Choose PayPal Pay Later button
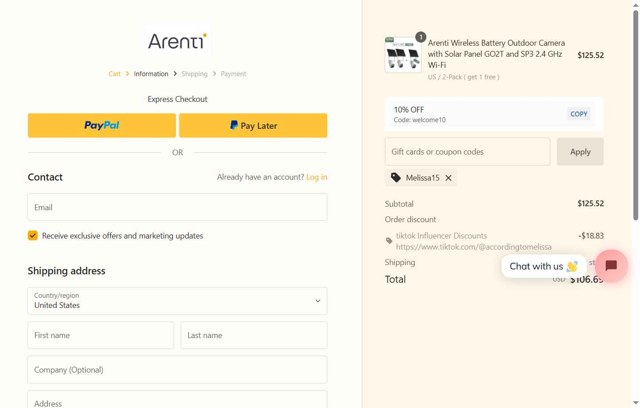The width and height of the screenshot is (640, 408). 253,125
